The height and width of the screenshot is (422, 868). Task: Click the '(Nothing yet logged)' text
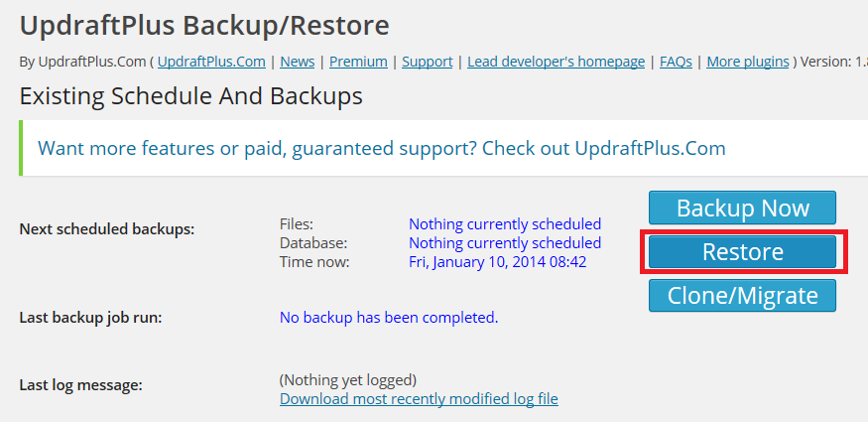click(x=348, y=379)
